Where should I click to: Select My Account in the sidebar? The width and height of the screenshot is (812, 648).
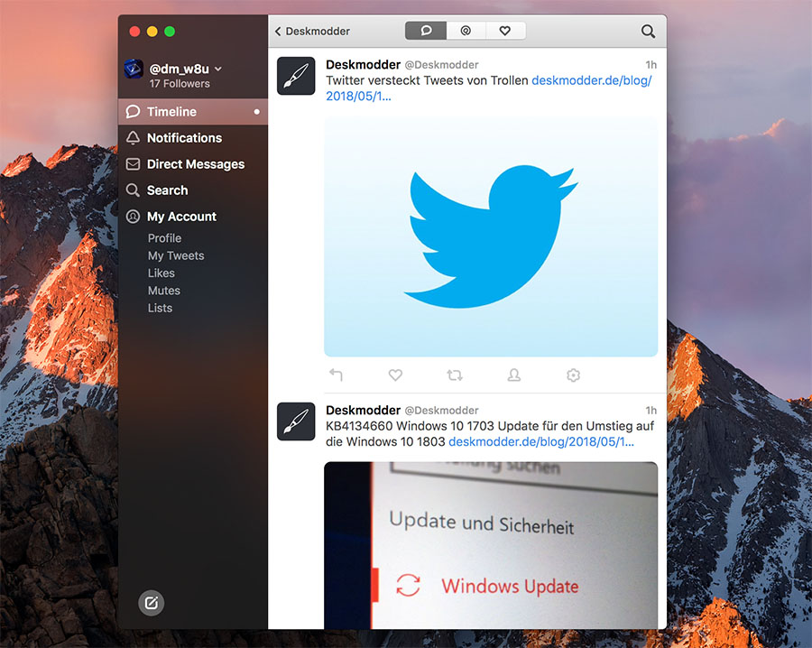[x=193, y=217]
